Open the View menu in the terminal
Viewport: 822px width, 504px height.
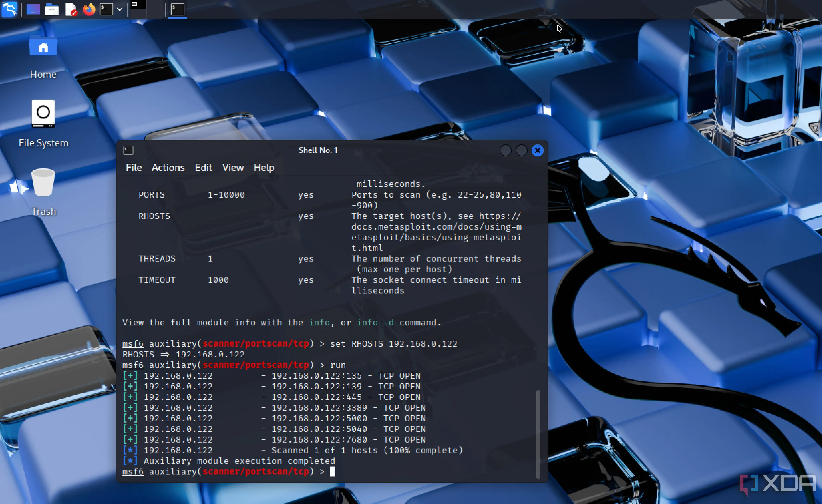pyautogui.click(x=233, y=167)
